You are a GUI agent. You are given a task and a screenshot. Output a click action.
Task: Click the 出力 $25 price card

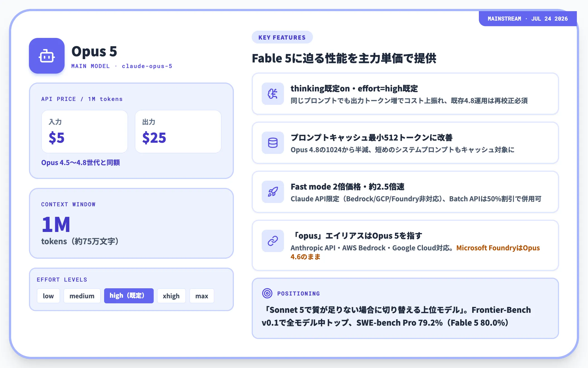pos(178,132)
